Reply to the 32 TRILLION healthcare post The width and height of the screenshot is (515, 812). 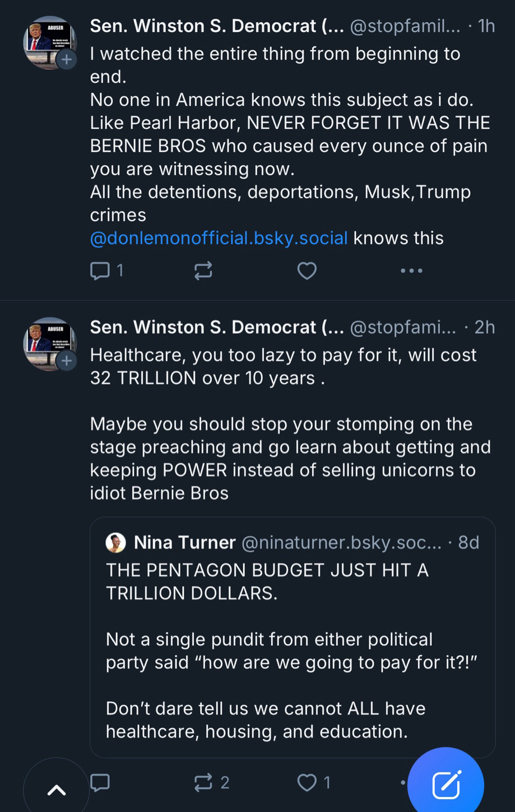pyautogui.click(x=100, y=782)
